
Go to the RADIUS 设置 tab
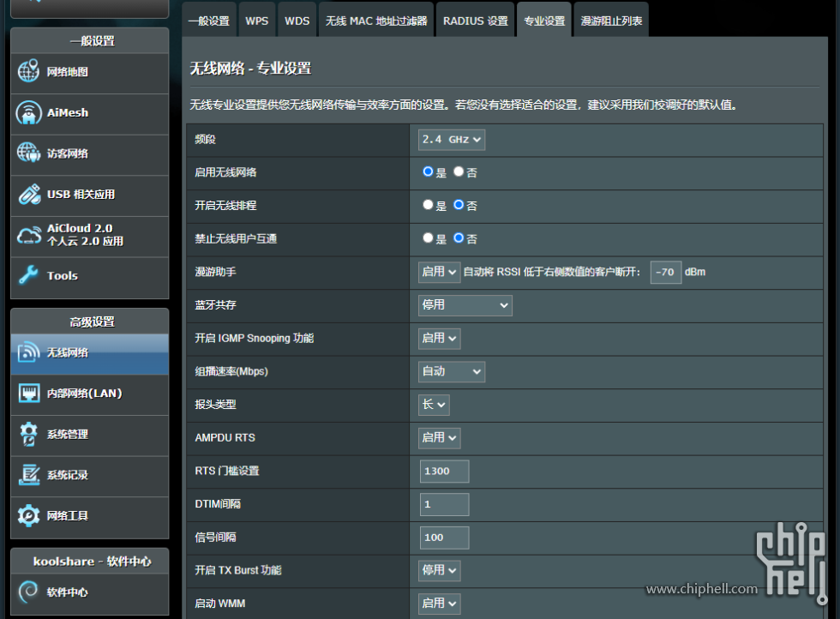(475, 21)
